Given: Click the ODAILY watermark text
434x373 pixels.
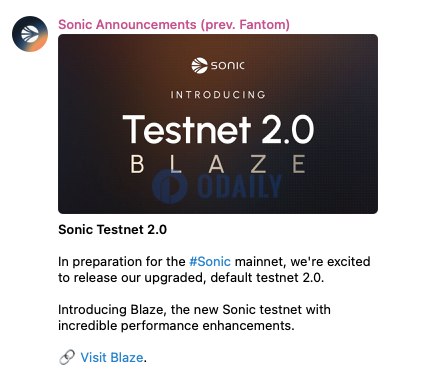Looking at the screenshot, I should click(x=240, y=186).
